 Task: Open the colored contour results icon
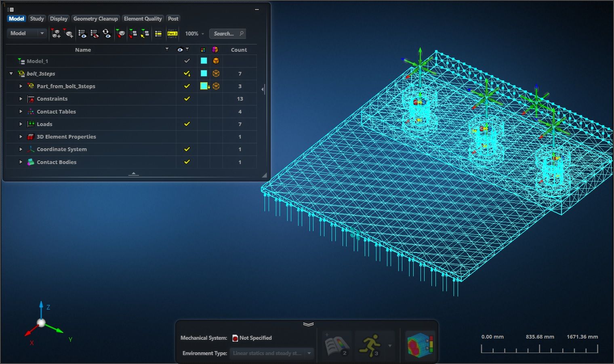coord(420,345)
